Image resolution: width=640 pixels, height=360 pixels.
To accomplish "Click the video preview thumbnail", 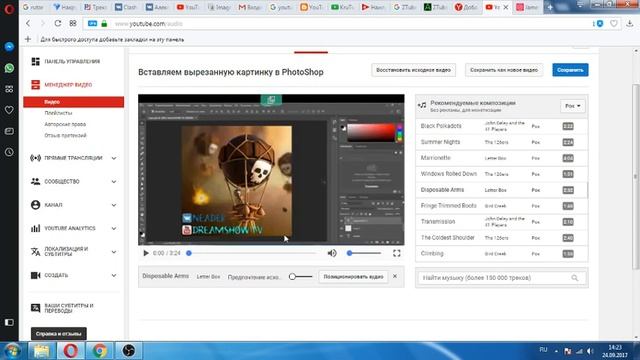I will point(271,170).
